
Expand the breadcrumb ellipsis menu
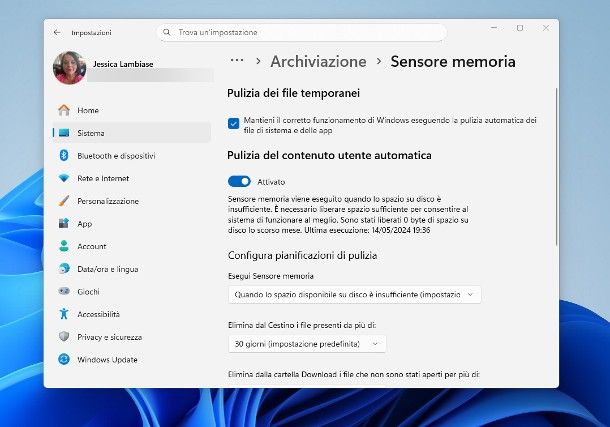(237, 61)
